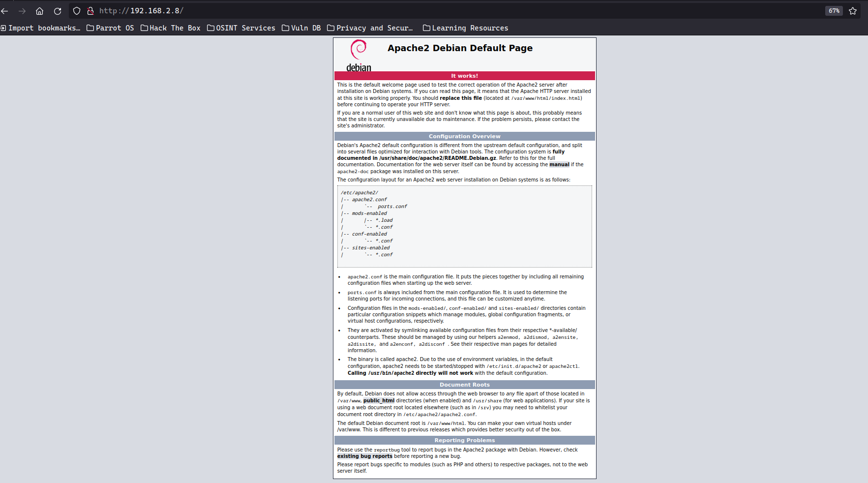The image size is (868, 483).
Task: Follow the manual link
Action: (559, 165)
